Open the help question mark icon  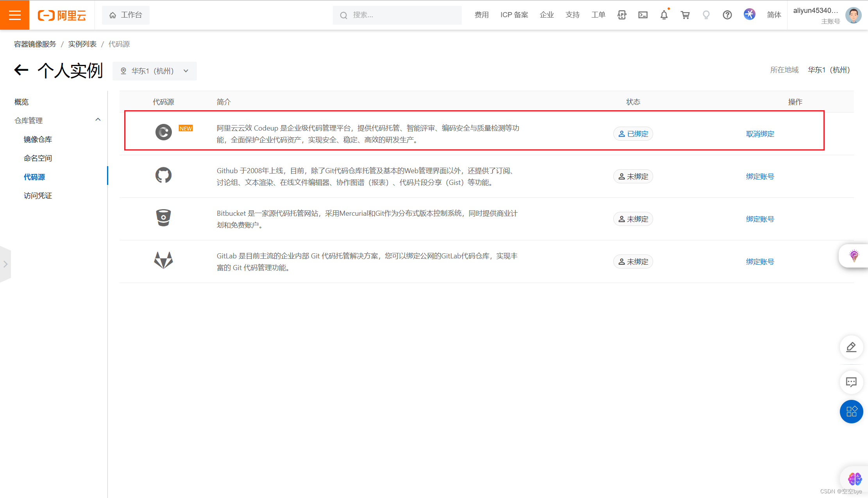[x=727, y=15]
